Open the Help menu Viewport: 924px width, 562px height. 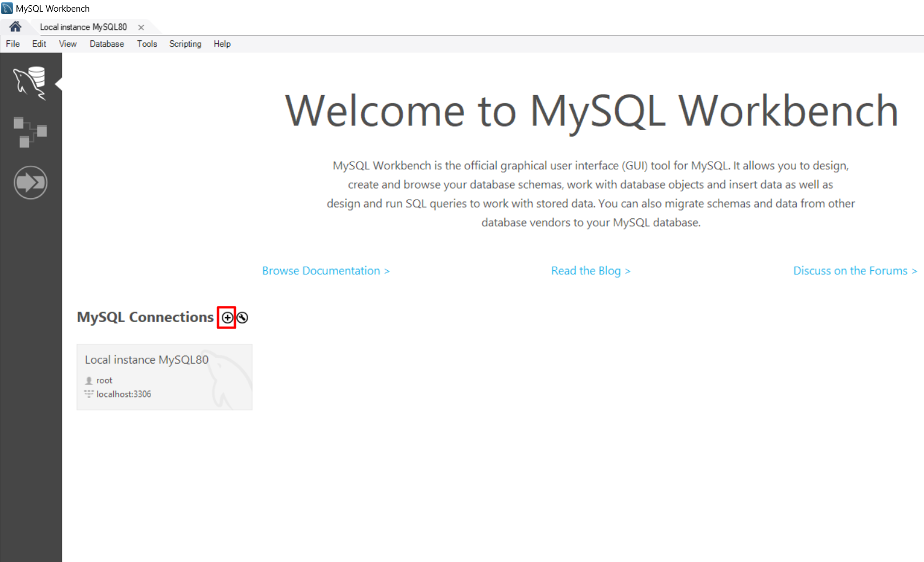(x=222, y=44)
